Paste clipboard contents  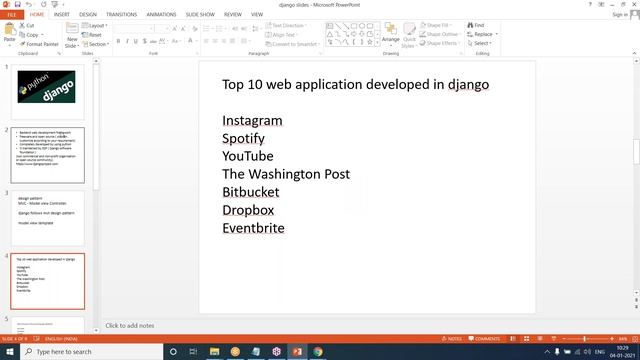(x=9, y=33)
